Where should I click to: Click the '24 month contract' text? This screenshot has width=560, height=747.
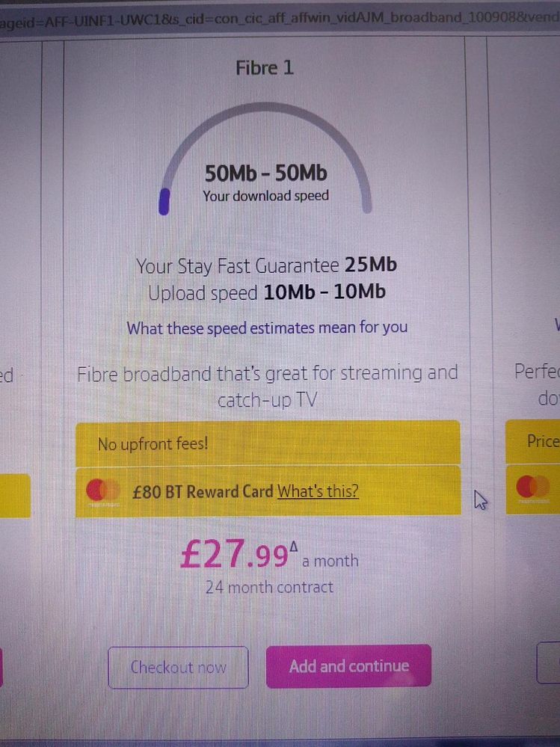(269, 587)
